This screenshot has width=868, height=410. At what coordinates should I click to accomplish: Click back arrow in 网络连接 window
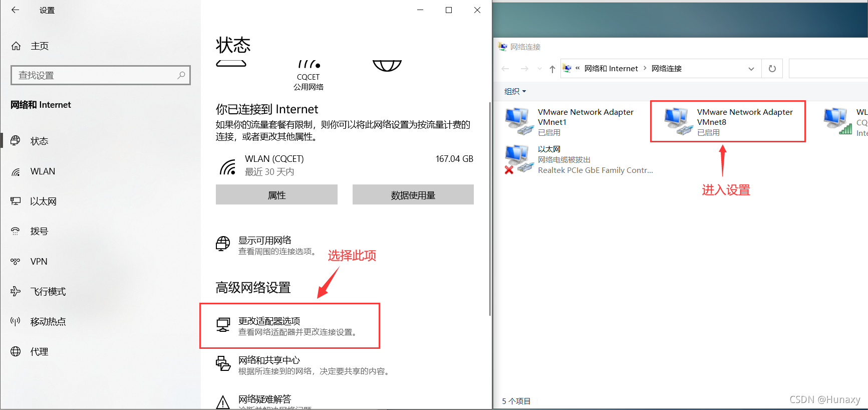point(505,69)
